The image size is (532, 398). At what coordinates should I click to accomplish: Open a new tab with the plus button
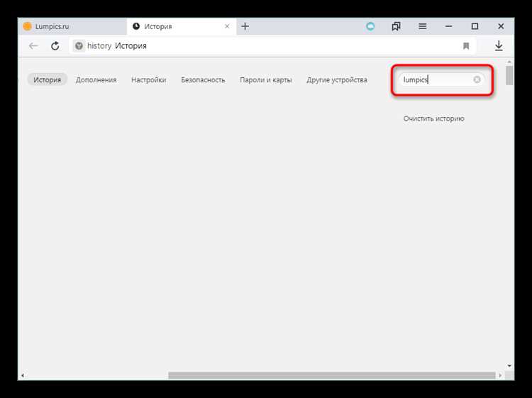[245, 26]
